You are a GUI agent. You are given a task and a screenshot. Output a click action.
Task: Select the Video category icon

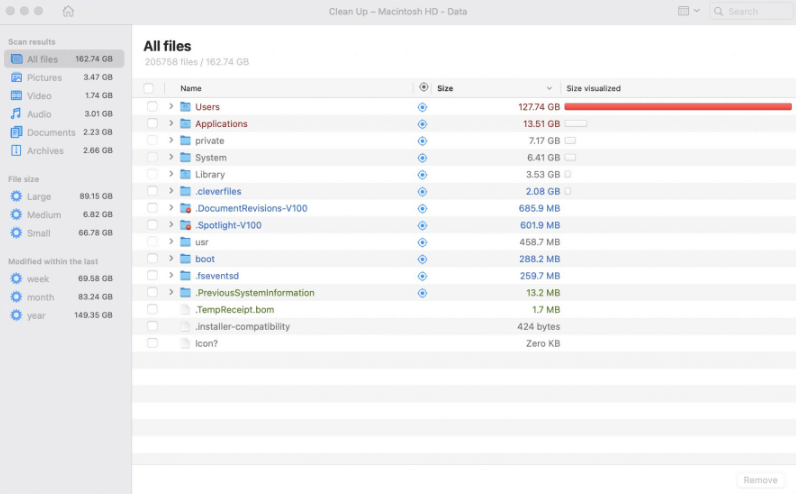pyautogui.click(x=16, y=96)
